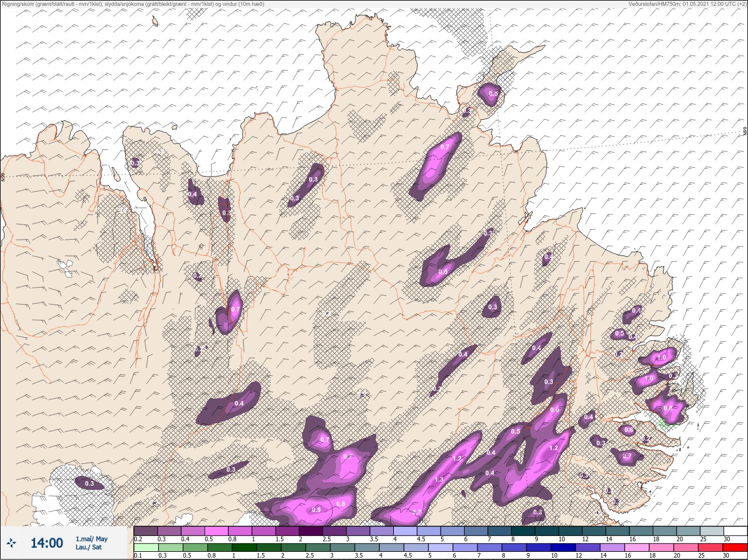This screenshot has height=560, width=748.
Task: Click the 1.3 precipitation value on map
Action: (x=439, y=479)
